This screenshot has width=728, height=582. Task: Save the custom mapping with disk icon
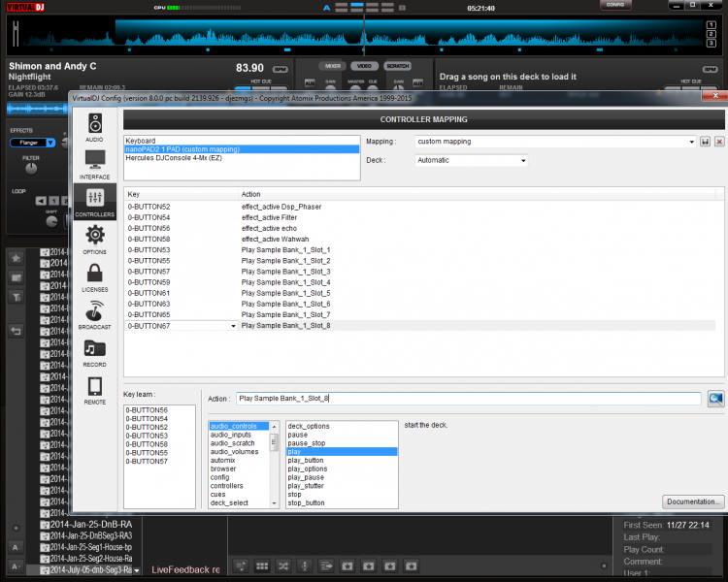(705, 142)
